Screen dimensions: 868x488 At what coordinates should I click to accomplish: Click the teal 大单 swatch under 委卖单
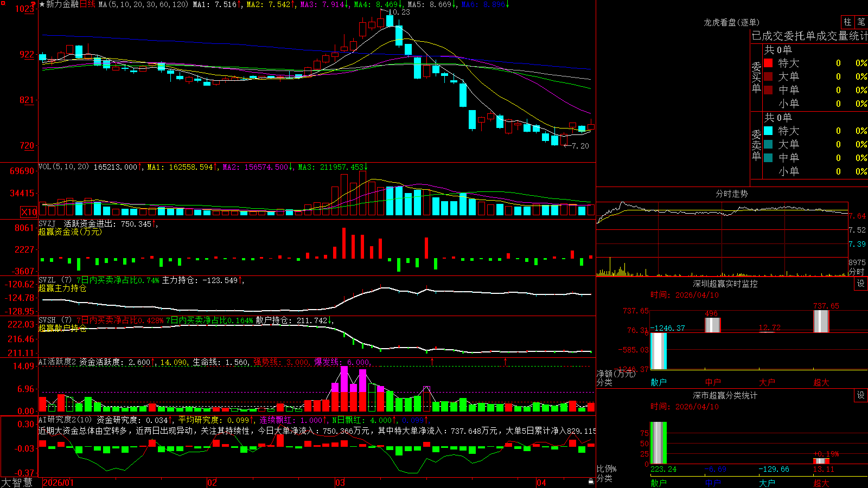768,144
